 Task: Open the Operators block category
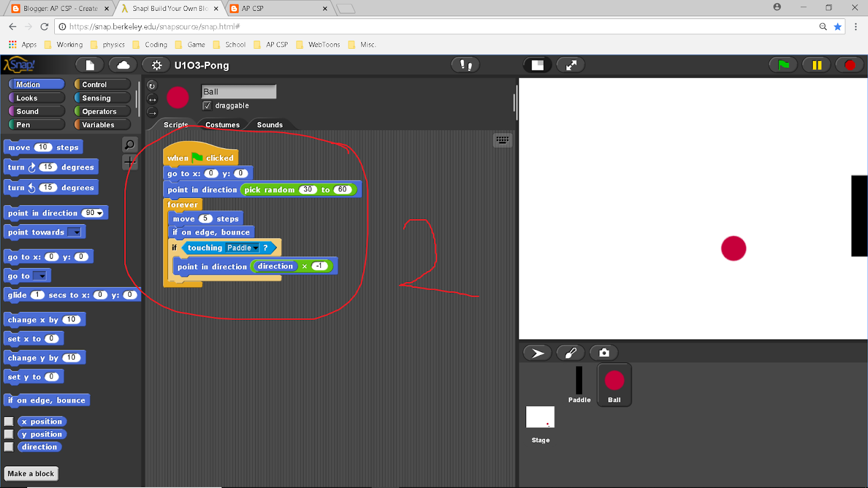pyautogui.click(x=103, y=111)
